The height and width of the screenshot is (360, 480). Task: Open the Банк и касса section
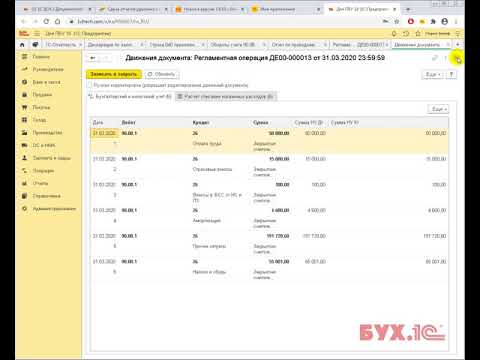[46, 82]
